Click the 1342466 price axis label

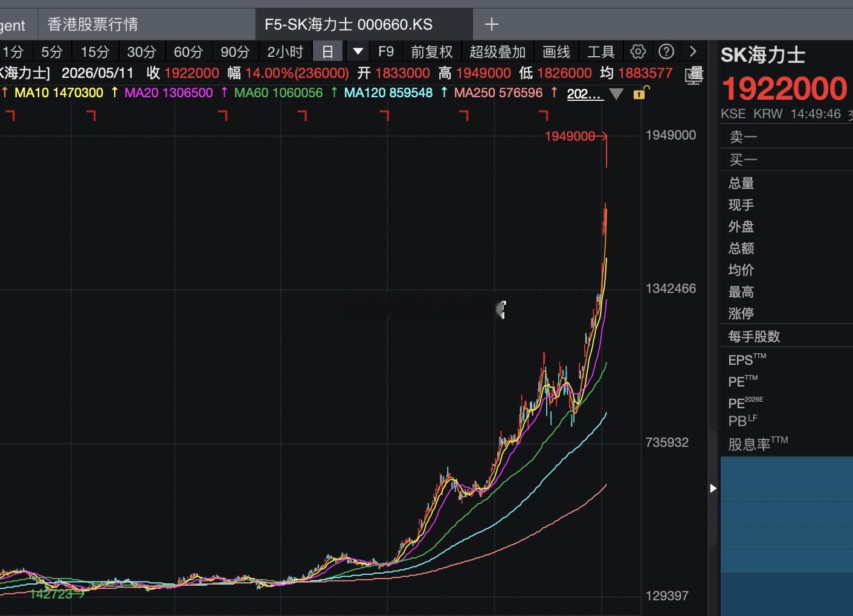coord(671,288)
